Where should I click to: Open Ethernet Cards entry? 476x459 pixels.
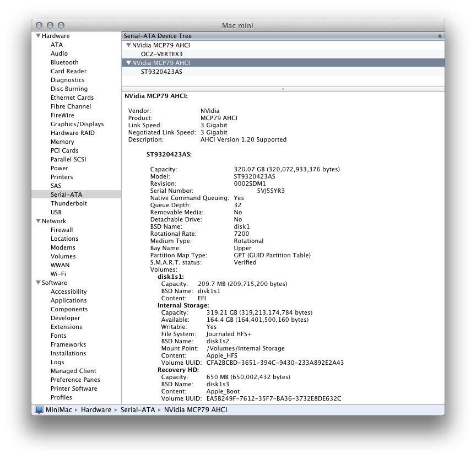(x=72, y=98)
